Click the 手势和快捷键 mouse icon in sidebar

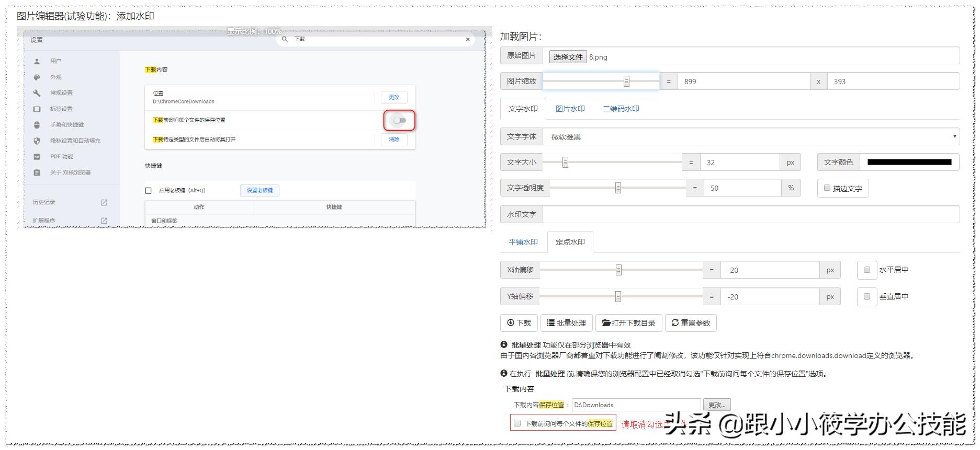37,124
